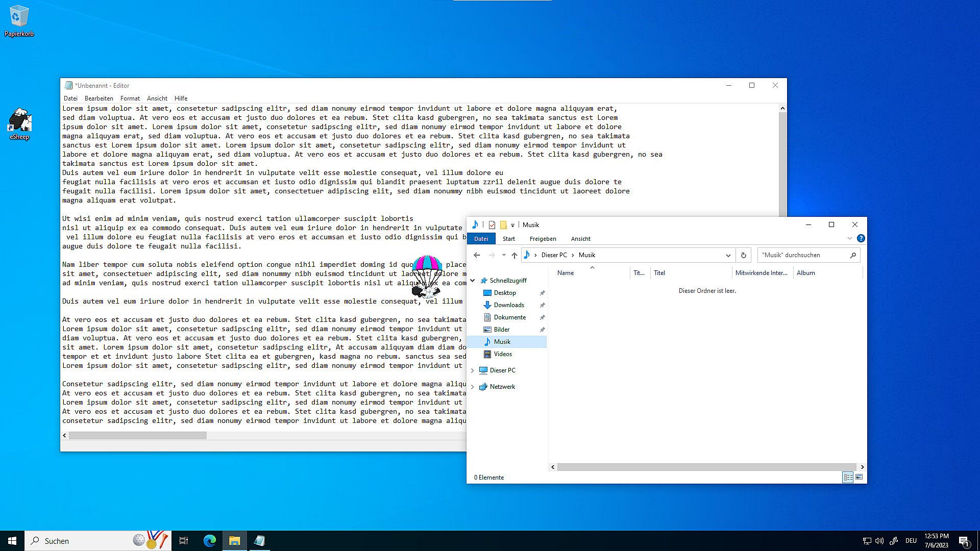This screenshot has height=551, width=980.
Task: Open Microsoft Edge from the taskbar
Action: (x=209, y=541)
